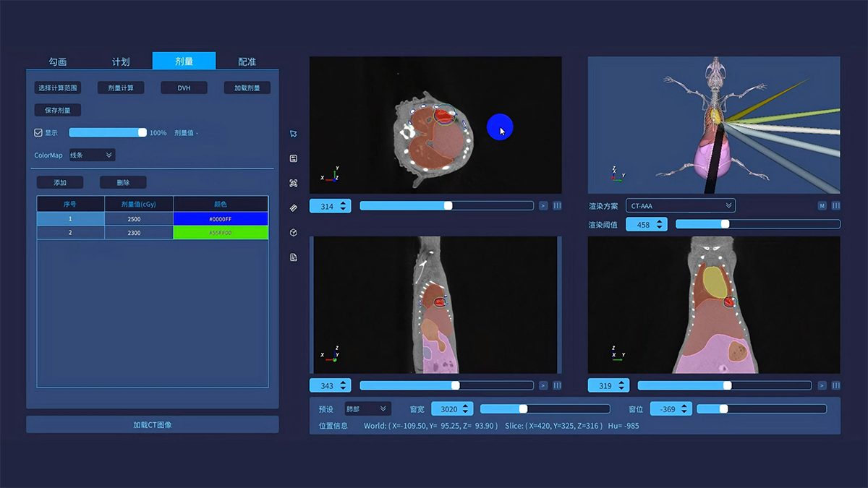Click the 3D cube icon in the vertical toolbar
This screenshot has height=488, width=868.
(x=293, y=232)
